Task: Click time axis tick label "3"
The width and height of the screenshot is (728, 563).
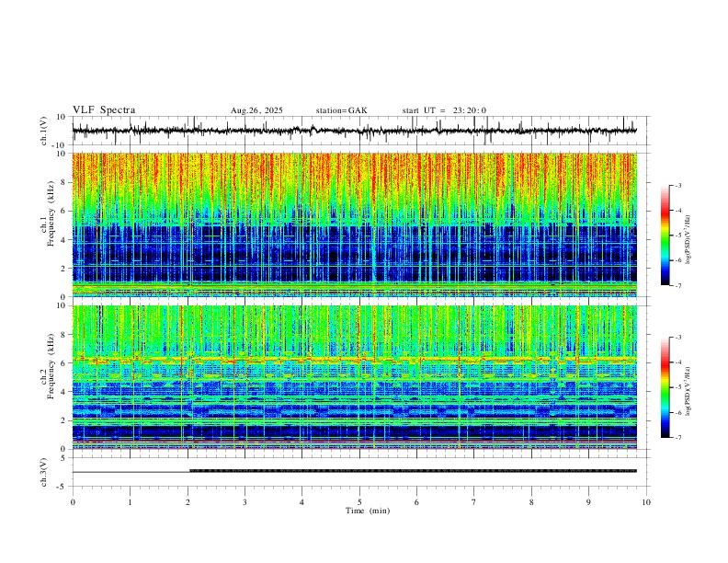Action: 245,502
